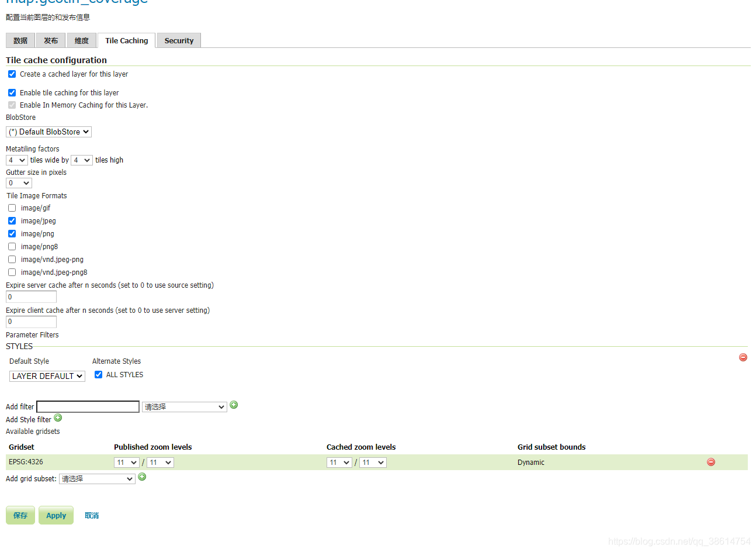Open the LAYER DEFAULT style dropdown

pyautogui.click(x=47, y=376)
